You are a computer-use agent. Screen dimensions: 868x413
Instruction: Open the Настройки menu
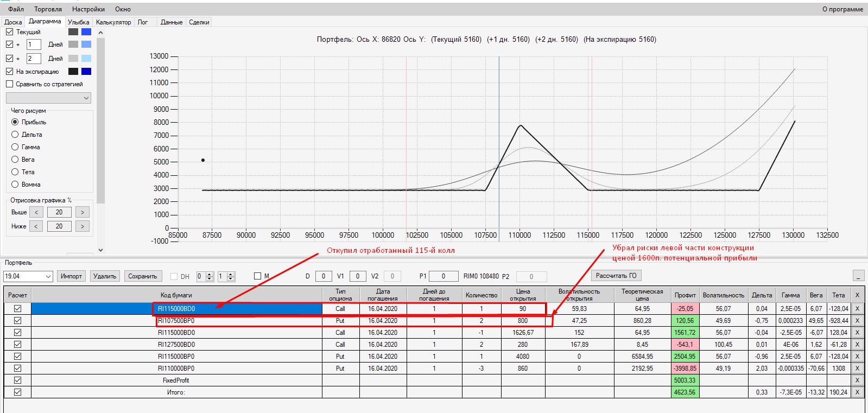click(88, 9)
